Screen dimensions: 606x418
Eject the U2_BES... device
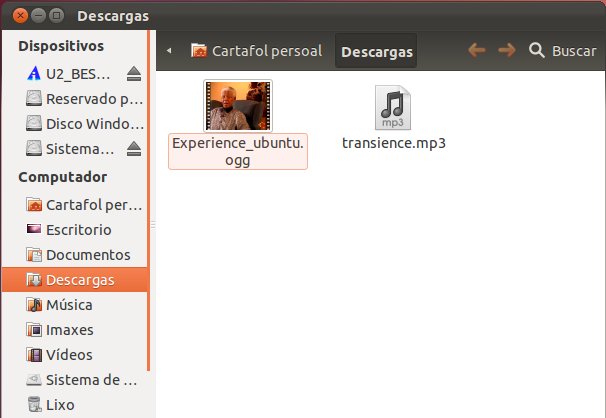[x=134, y=74]
